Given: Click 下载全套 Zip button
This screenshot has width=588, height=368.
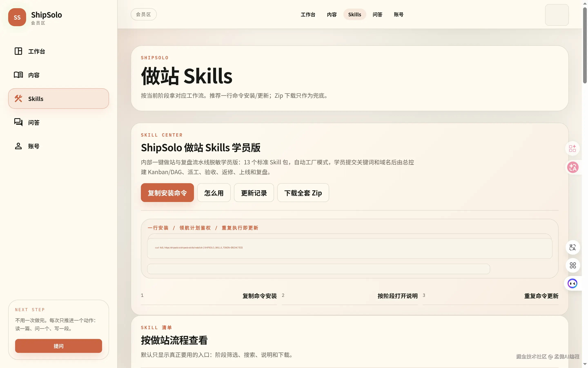Looking at the screenshot, I should point(303,193).
